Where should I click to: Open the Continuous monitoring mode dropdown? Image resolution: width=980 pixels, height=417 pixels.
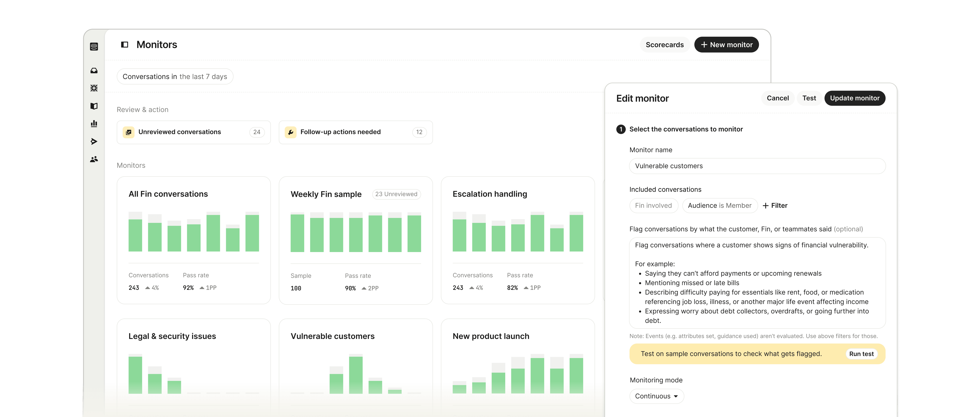pyautogui.click(x=656, y=396)
